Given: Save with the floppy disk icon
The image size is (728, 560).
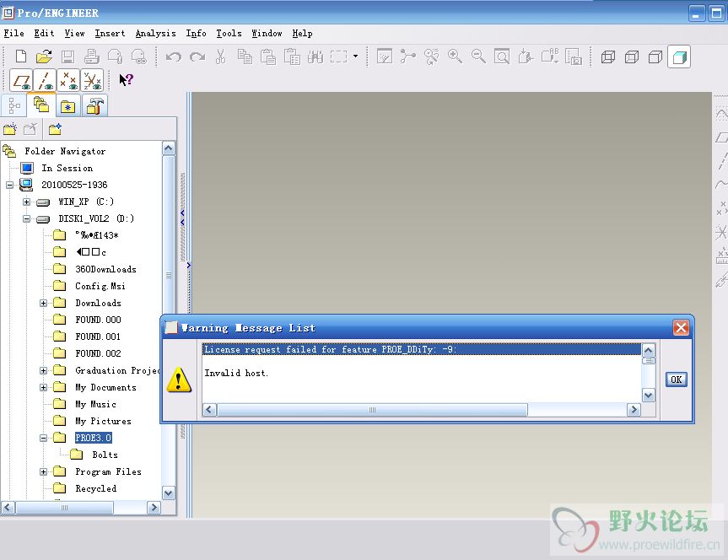Looking at the screenshot, I should pyautogui.click(x=67, y=57).
